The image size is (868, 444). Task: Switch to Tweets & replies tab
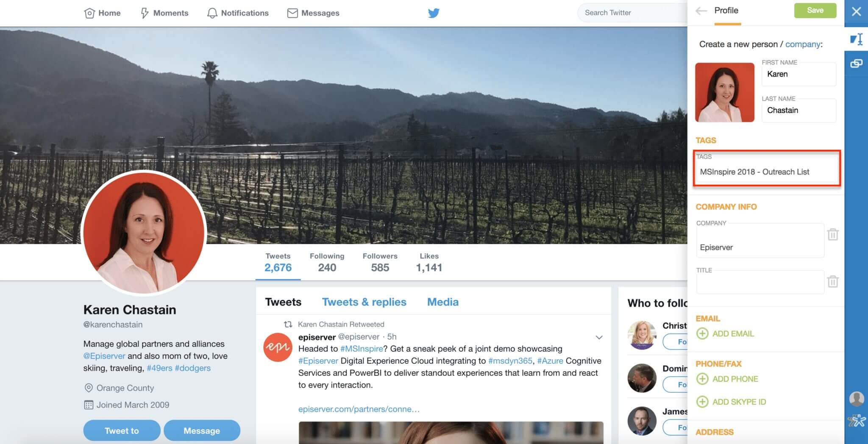(364, 302)
